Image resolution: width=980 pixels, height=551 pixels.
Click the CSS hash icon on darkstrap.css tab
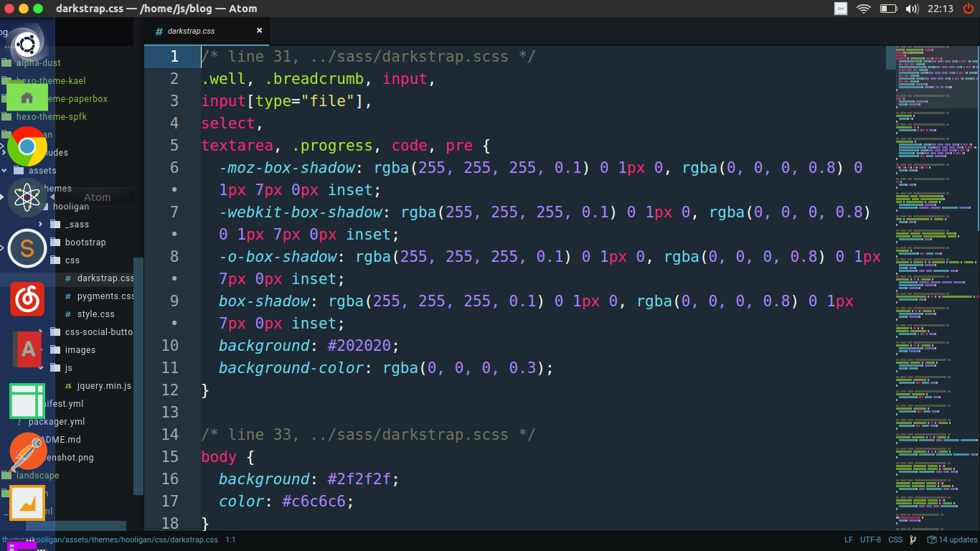[x=159, y=32]
